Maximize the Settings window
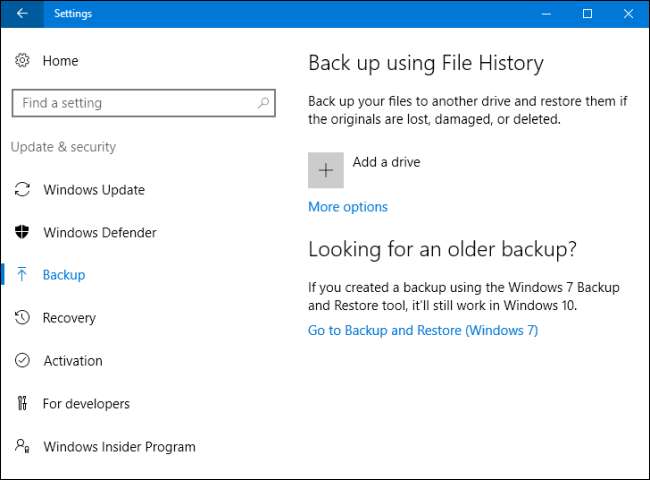 pos(587,13)
